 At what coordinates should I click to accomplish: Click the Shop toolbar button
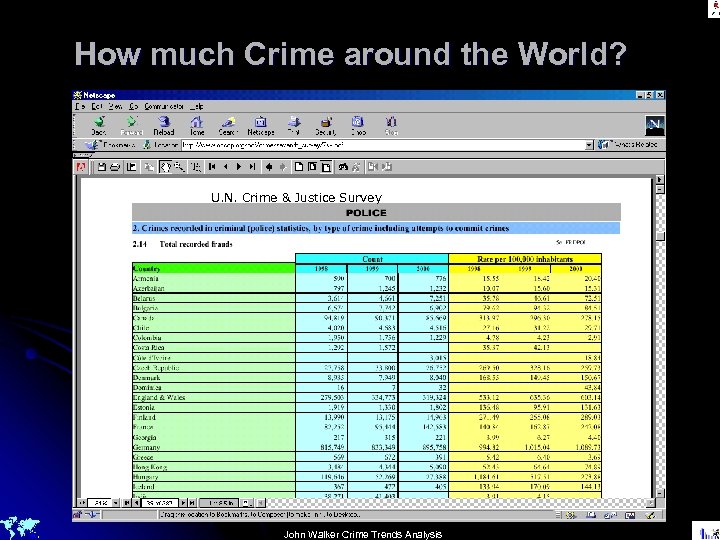click(358, 126)
